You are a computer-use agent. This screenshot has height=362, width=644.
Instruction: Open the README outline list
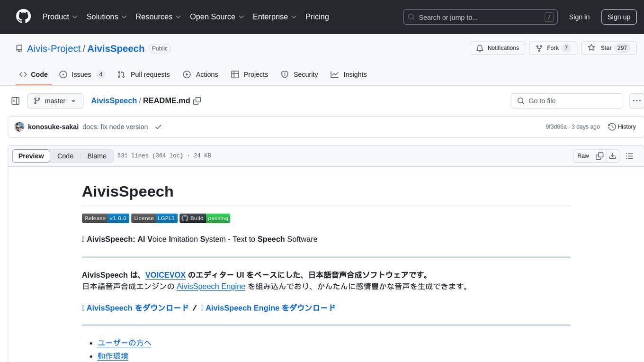[x=629, y=156]
